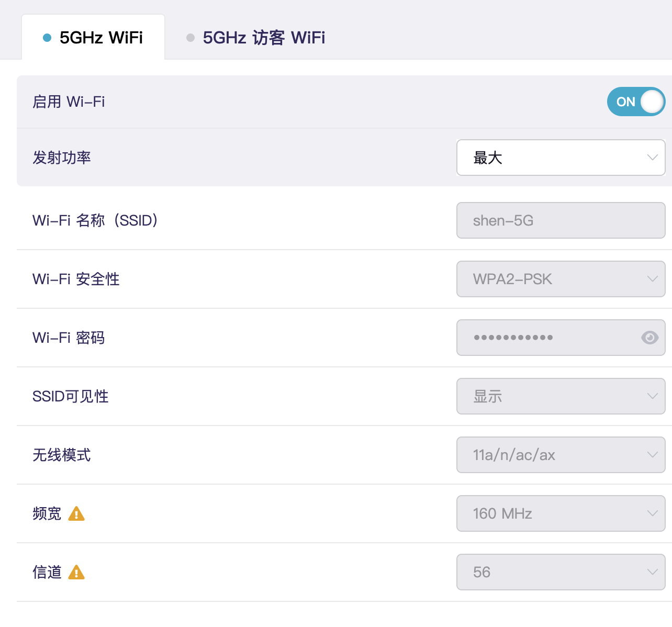The height and width of the screenshot is (627, 672).
Task: Click the warning icon next to 频宽
Action: coord(76,514)
